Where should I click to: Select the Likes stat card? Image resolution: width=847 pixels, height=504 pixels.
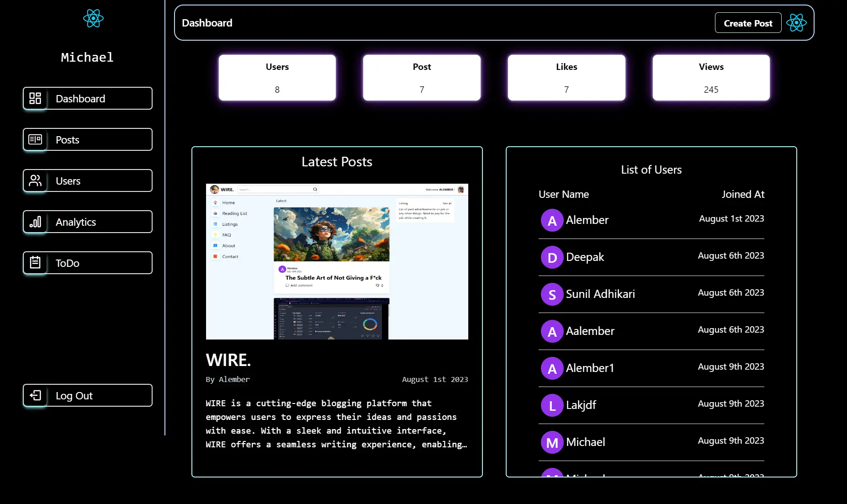tap(566, 78)
